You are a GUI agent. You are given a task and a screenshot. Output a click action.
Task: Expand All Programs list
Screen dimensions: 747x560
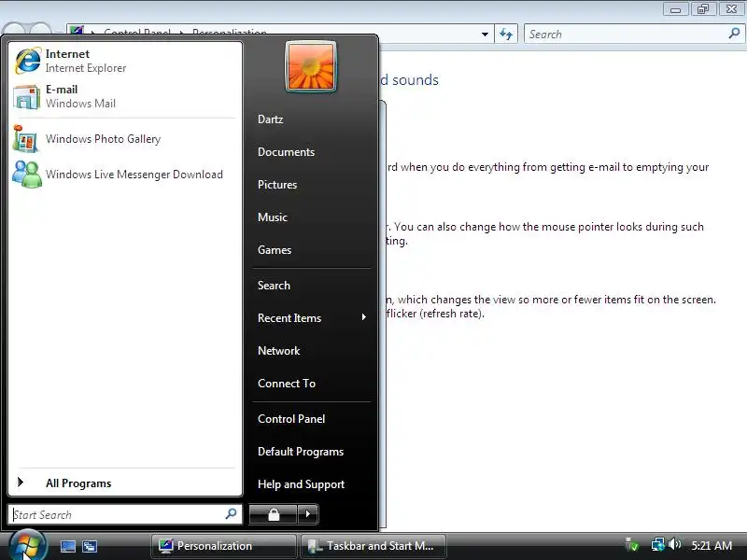[125, 483]
